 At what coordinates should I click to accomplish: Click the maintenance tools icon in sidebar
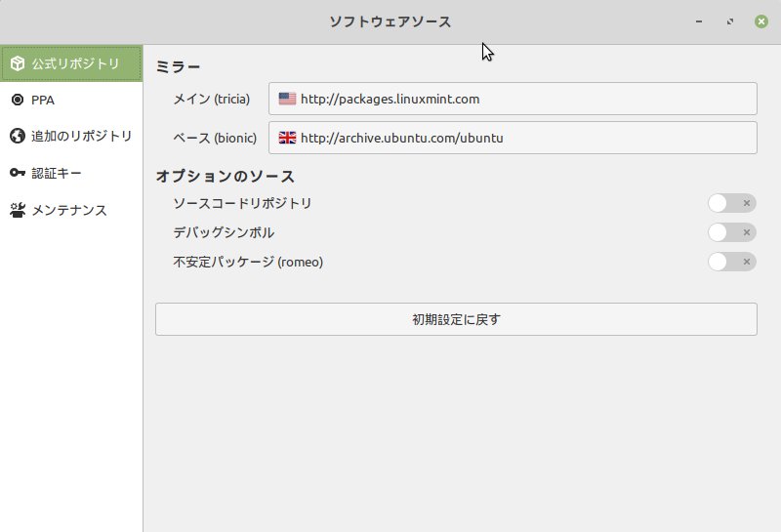(18, 210)
